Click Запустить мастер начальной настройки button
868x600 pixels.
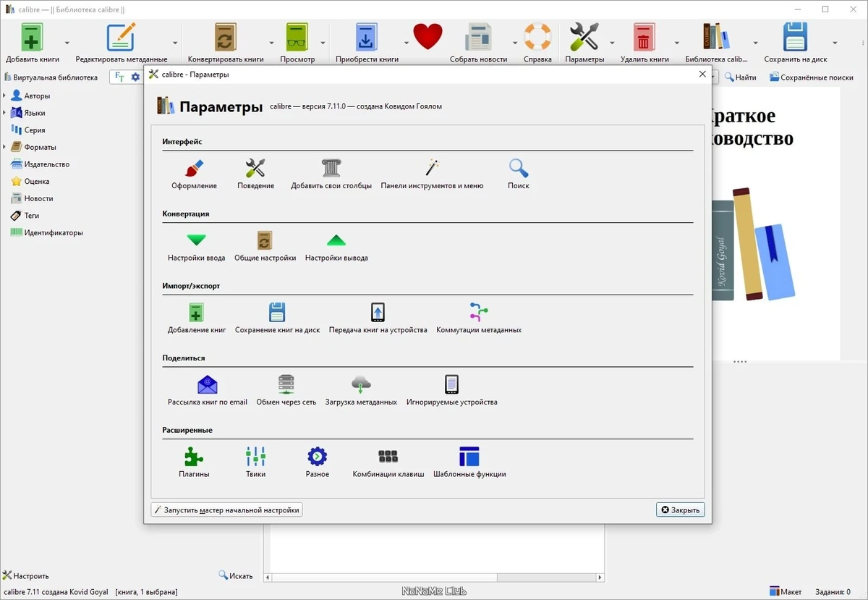pos(226,510)
